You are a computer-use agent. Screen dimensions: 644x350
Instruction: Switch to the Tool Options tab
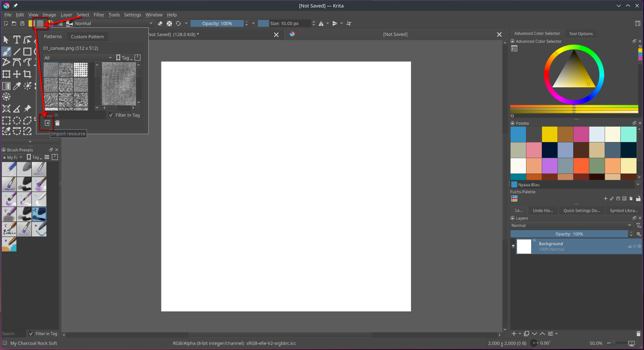pyautogui.click(x=581, y=34)
